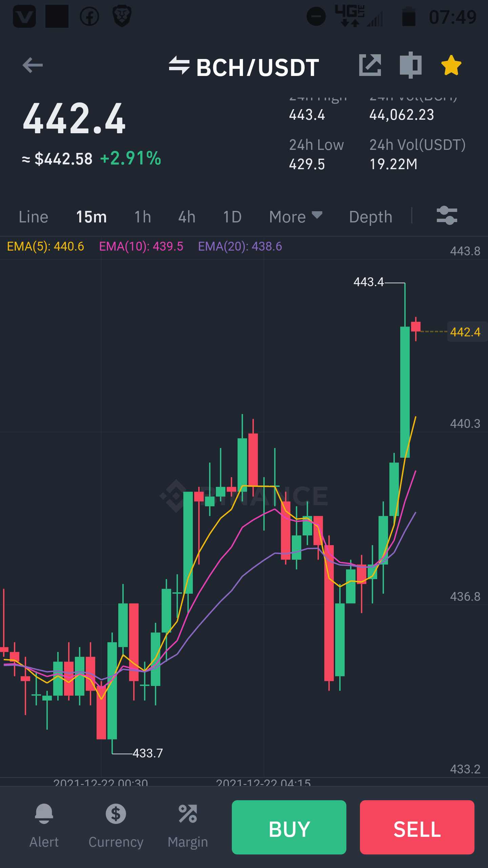Open the Alert bell icon
The height and width of the screenshot is (868, 488).
[x=44, y=813]
